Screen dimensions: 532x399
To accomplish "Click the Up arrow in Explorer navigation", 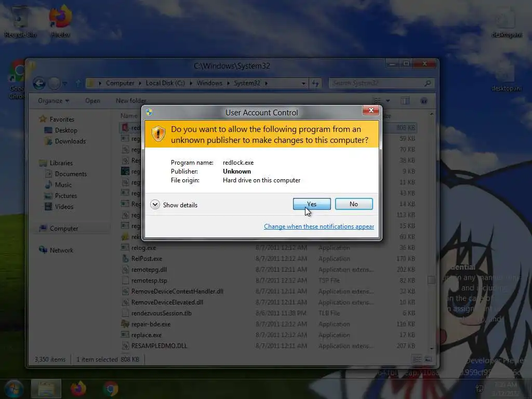I will (x=78, y=83).
